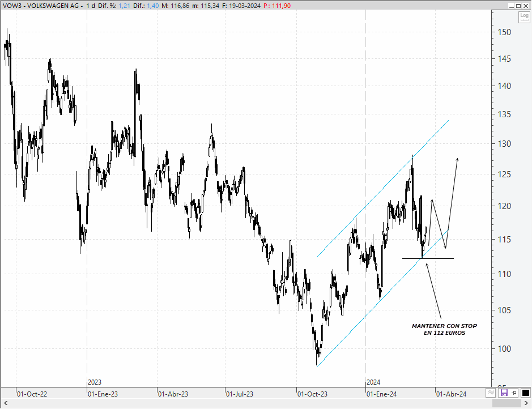The image size is (532, 409).
Task: Click the VOW3 - VOLKSWAGEN AG title
Action: point(41,6)
